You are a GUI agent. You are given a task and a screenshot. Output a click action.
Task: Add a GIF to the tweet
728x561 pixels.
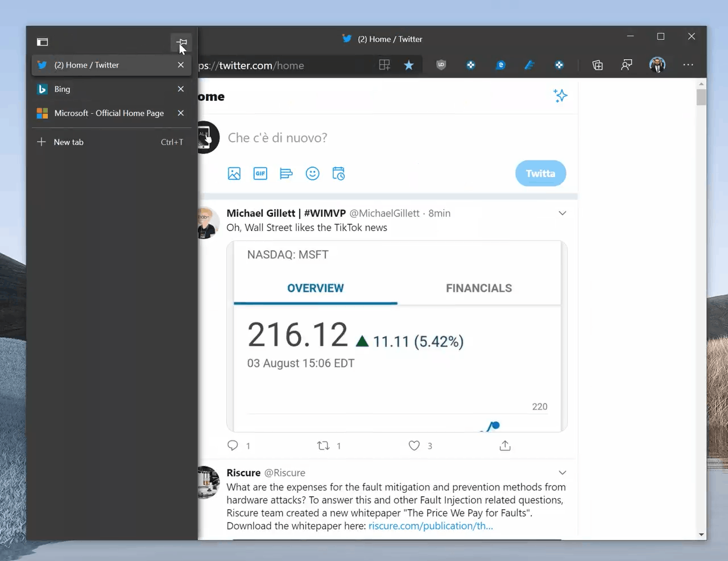click(x=260, y=174)
